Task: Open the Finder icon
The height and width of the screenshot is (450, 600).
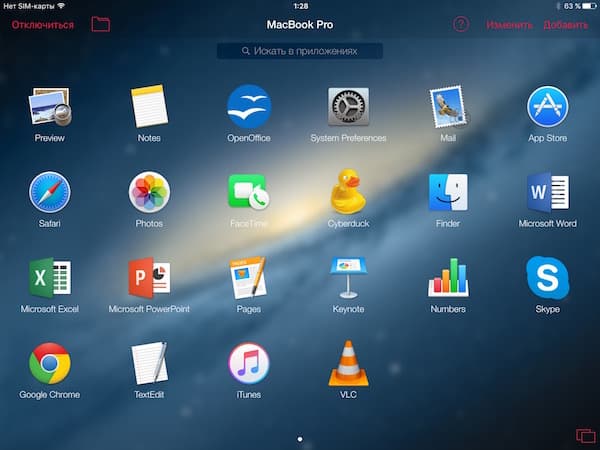Action: [x=448, y=192]
